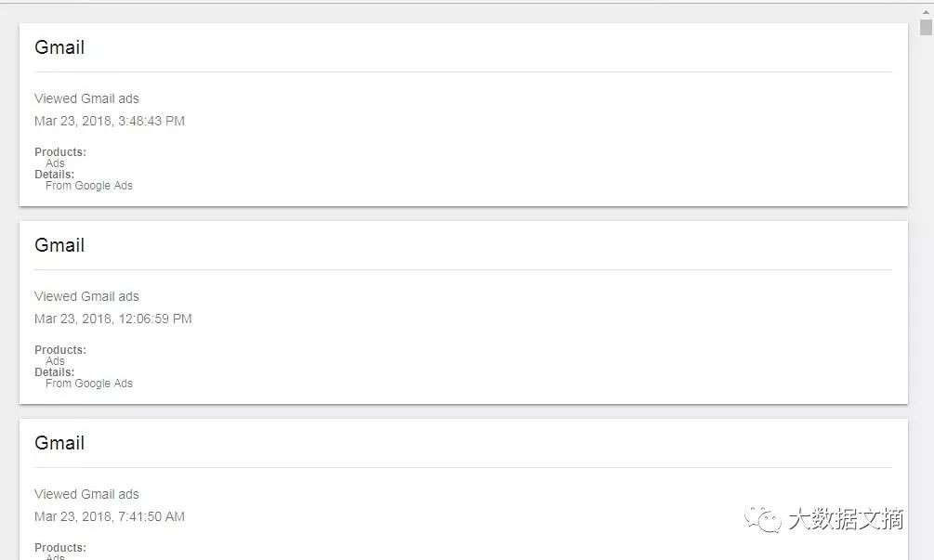Click the Details label in second card
934x560 pixels.
[x=54, y=372]
